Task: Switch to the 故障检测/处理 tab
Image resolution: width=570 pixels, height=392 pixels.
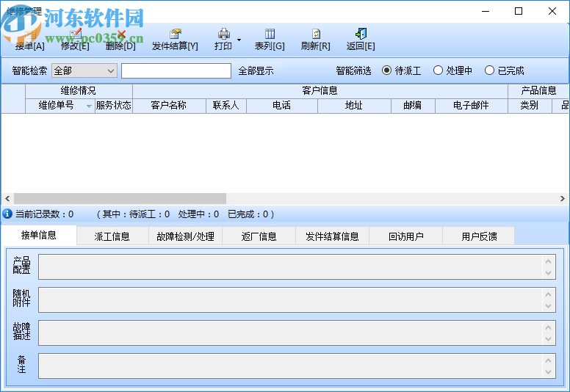Action: (x=185, y=236)
